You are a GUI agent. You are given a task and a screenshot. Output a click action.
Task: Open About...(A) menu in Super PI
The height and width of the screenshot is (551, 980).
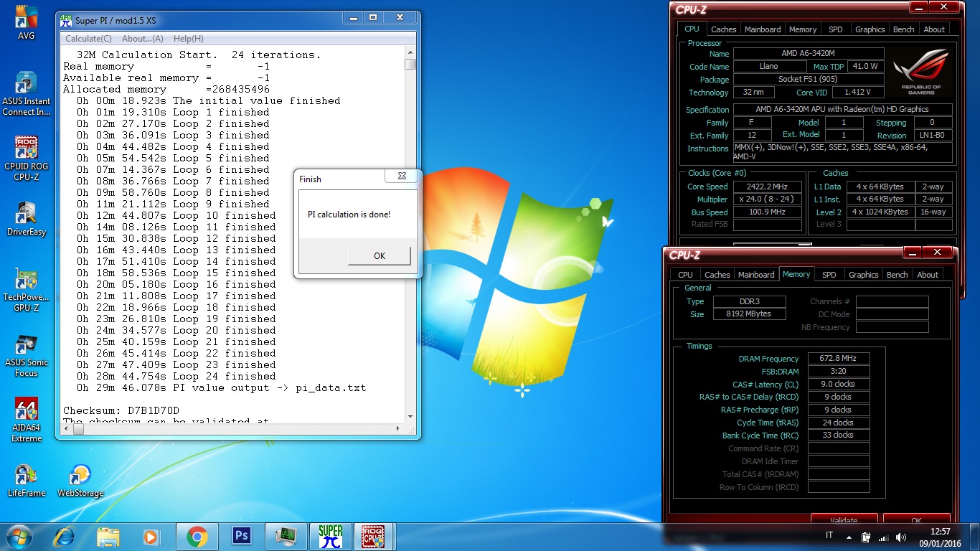pos(143,39)
